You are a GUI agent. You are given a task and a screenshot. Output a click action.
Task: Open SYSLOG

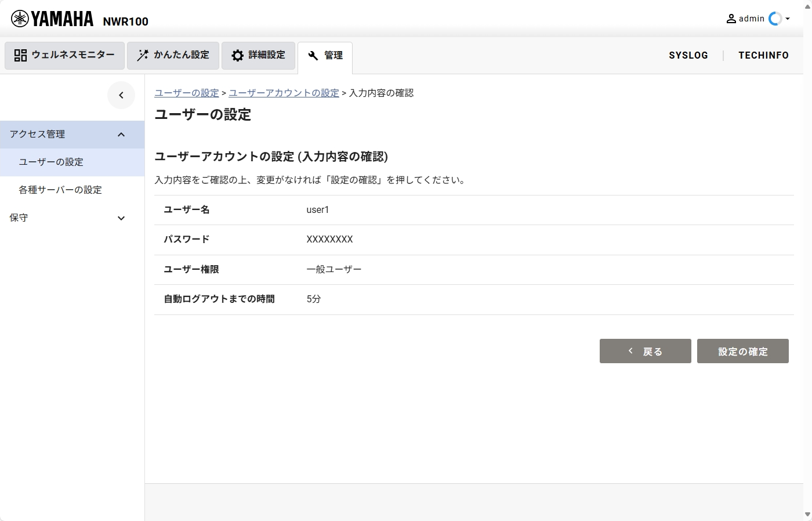(x=688, y=55)
